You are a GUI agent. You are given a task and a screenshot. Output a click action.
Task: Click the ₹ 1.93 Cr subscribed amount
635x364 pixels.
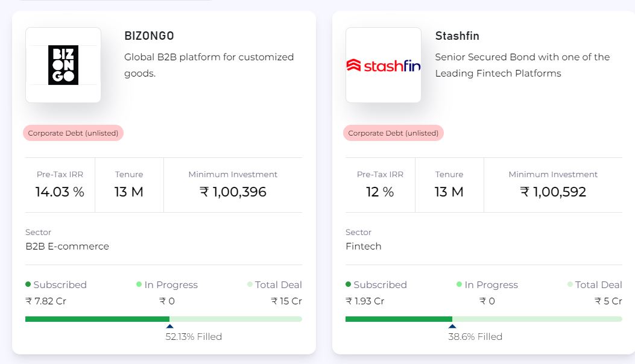click(x=365, y=301)
